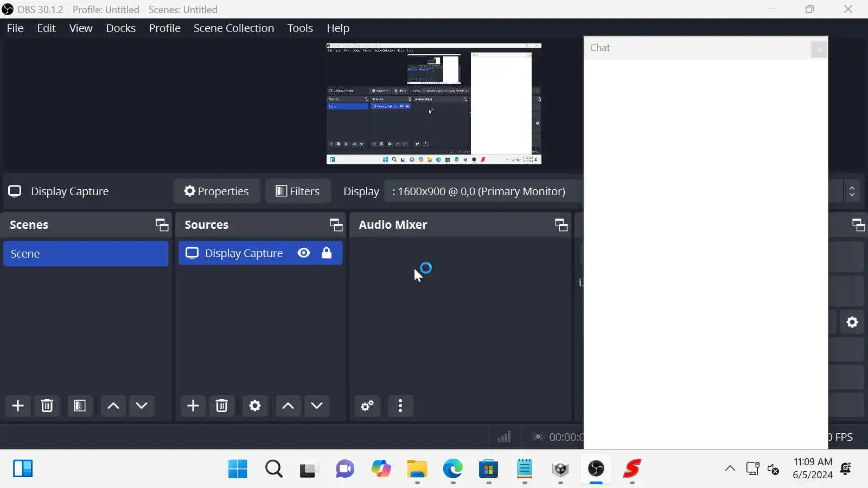This screenshot has width=868, height=488.
Task: Click network display tray icon
Action: pos(752,469)
